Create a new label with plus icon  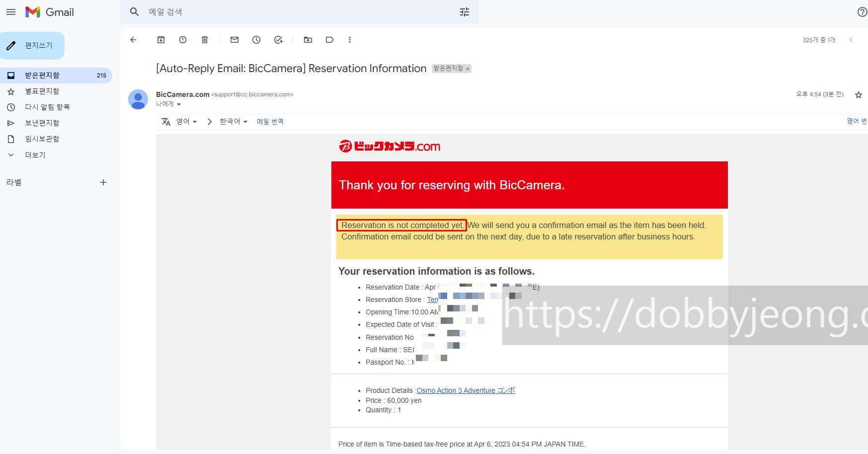(103, 182)
